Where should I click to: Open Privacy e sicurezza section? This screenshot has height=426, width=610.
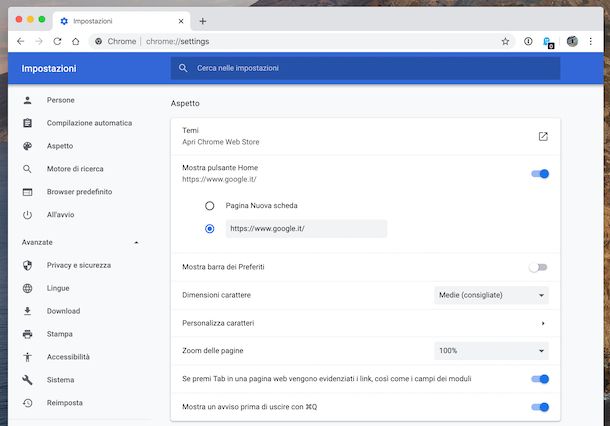(x=79, y=265)
